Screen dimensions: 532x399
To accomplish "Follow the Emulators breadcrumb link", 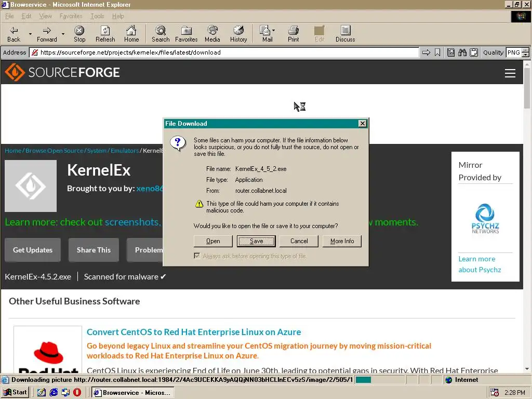I will pyautogui.click(x=125, y=150).
